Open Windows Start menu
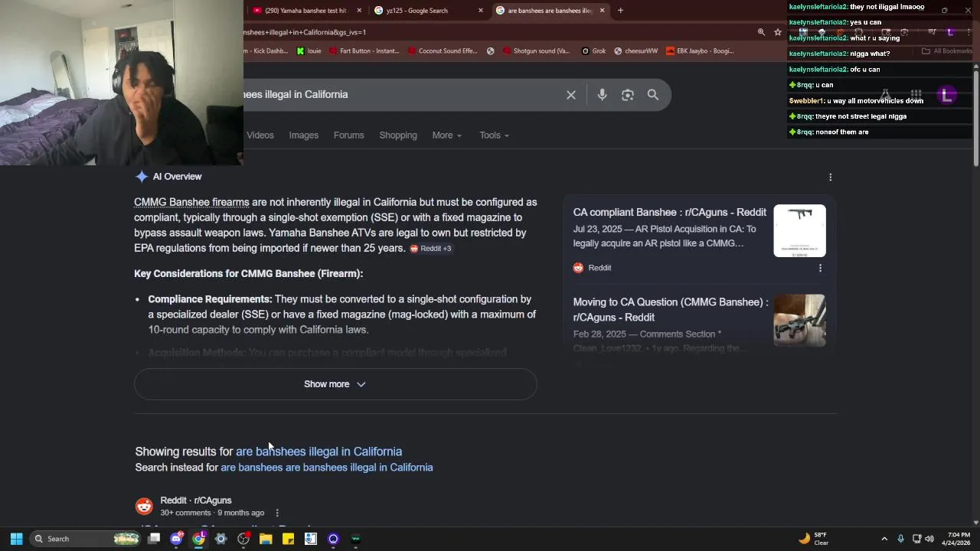Screen dimensions: 980x551 pos(16,539)
